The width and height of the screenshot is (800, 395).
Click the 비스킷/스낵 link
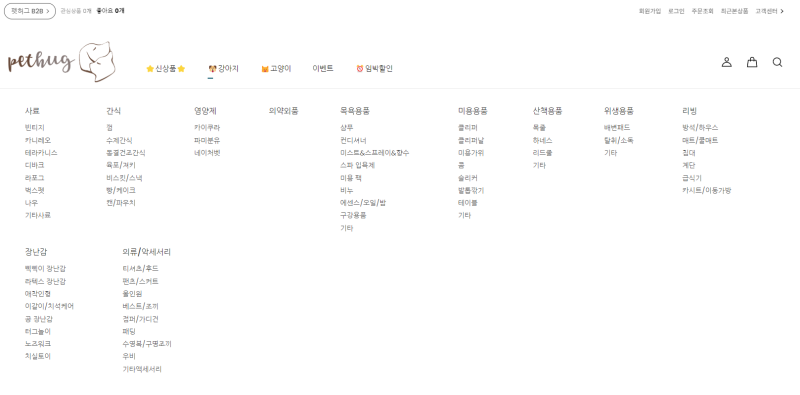pos(124,178)
